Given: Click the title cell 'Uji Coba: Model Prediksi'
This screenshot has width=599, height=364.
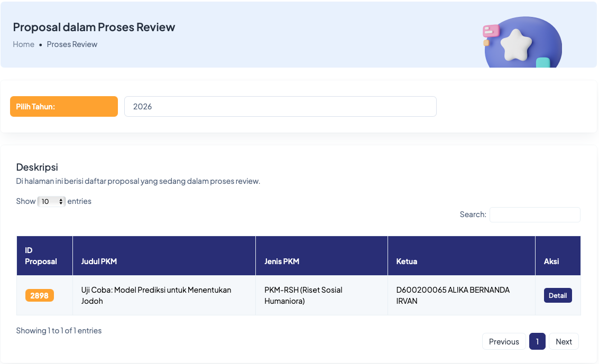Looking at the screenshot, I should pos(164,295).
